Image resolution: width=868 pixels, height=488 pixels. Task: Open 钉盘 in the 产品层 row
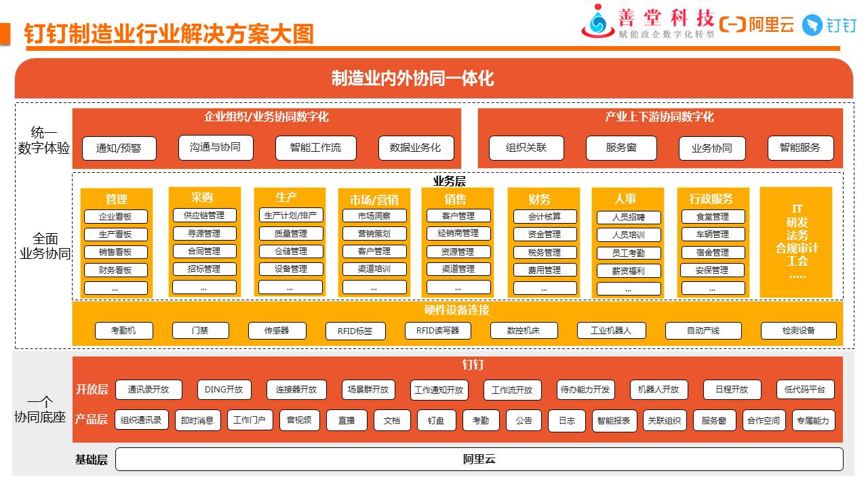click(x=436, y=420)
